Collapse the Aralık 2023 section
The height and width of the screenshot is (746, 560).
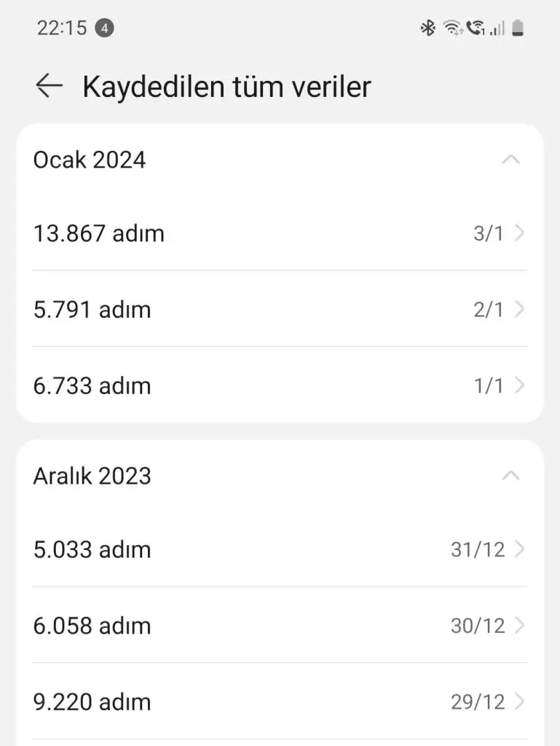click(x=511, y=476)
